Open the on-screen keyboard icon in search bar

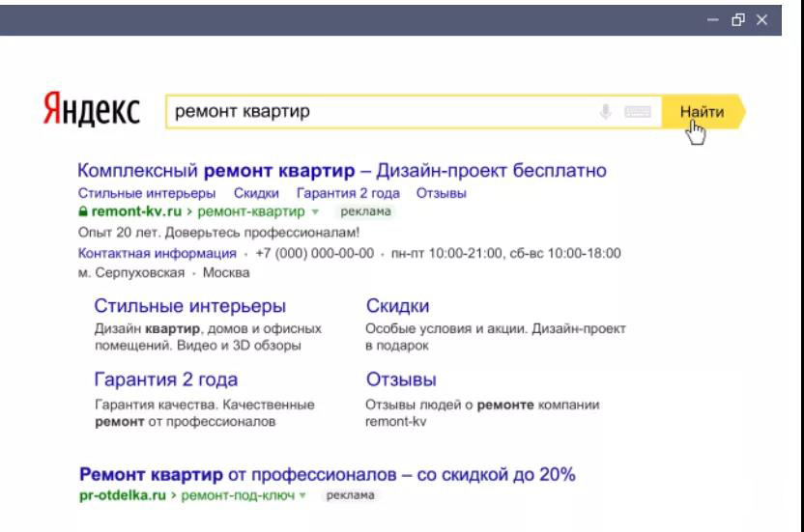click(637, 113)
